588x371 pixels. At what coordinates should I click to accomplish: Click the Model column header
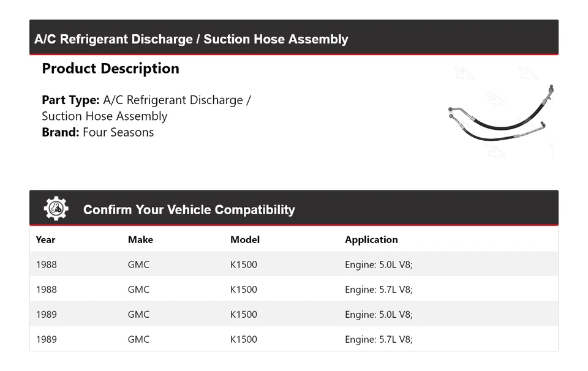pyautogui.click(x=244, y=239)
